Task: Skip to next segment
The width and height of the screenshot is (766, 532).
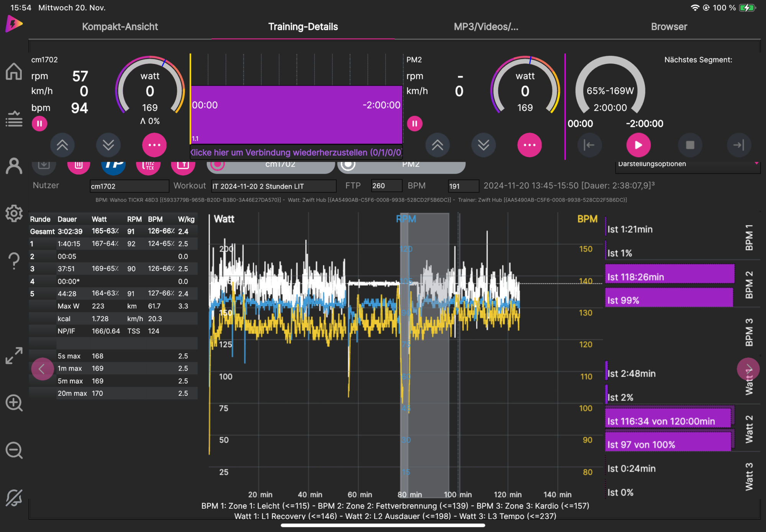Action: [x=739, y=145]
